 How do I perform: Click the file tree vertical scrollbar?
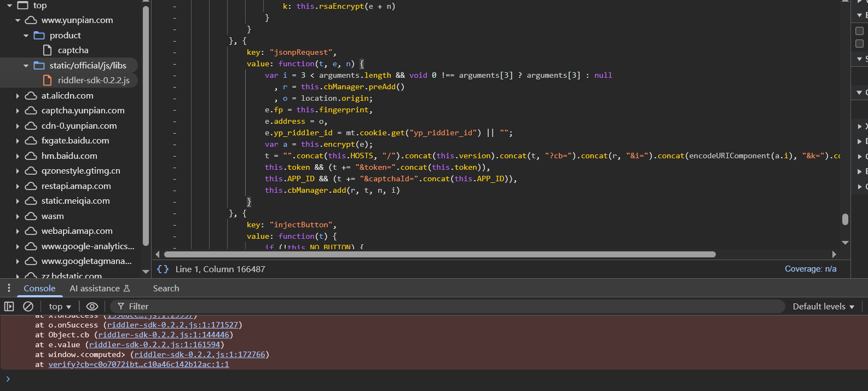(146, 126)
